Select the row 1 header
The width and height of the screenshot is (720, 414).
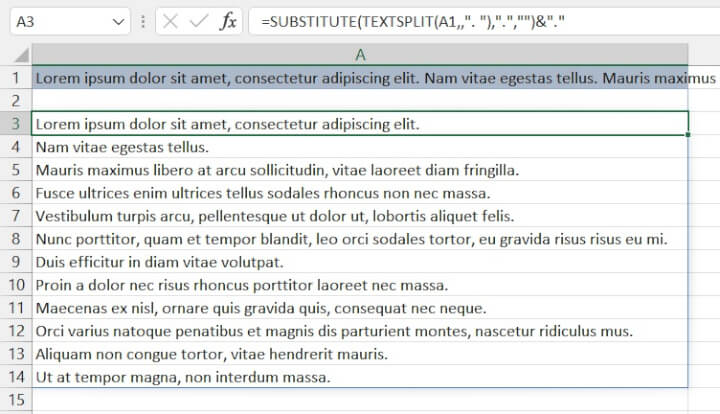click(15, 78)
